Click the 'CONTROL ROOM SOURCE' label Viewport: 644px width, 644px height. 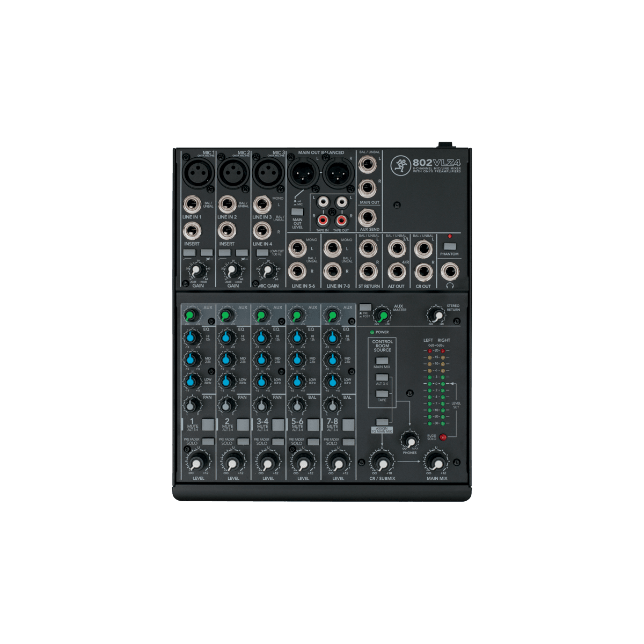(383, 346)
